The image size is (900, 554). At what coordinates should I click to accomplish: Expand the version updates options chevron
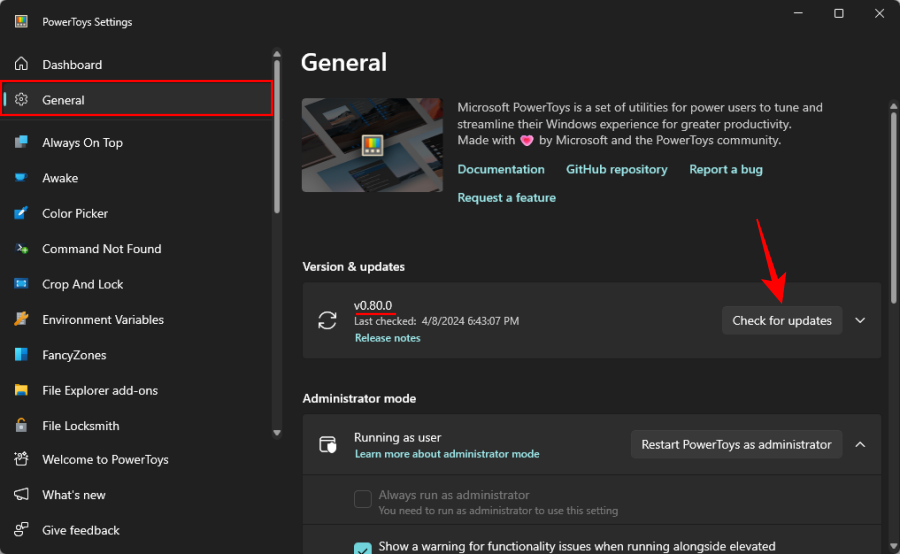point(860,320)
